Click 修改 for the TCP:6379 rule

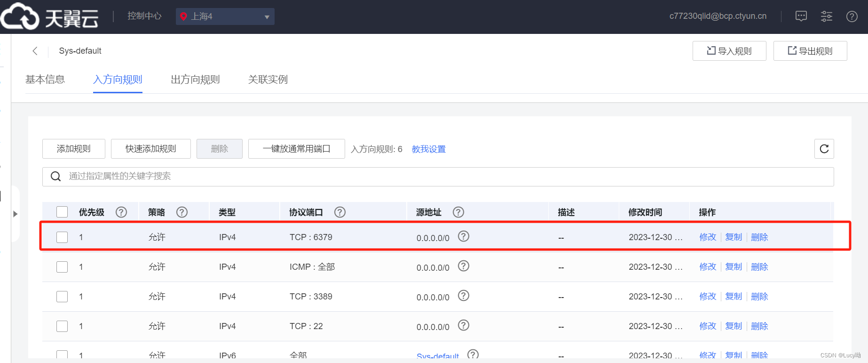point(708,237)
